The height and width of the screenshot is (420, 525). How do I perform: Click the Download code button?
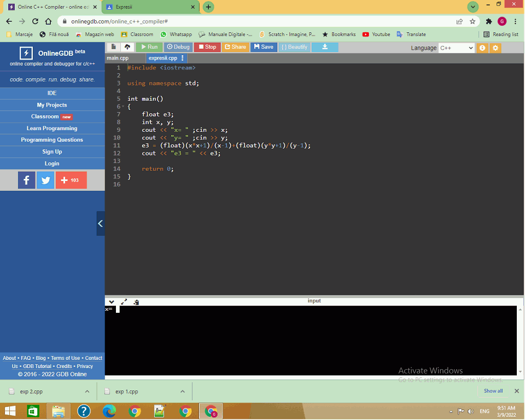click(x=325, y=47)
